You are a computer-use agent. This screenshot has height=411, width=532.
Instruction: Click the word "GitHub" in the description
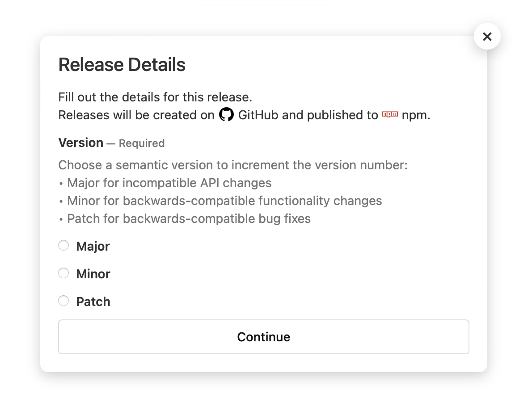[x=258, y=115]
